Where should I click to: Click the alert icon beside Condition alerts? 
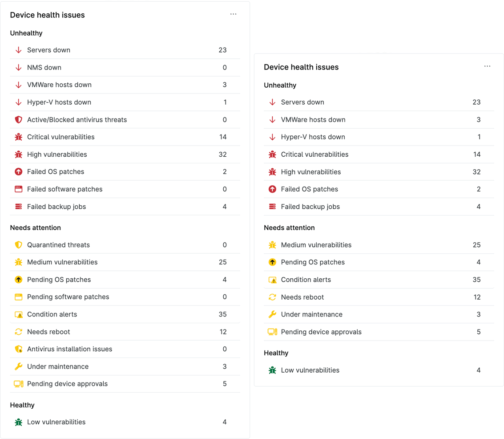coord(18,314)
